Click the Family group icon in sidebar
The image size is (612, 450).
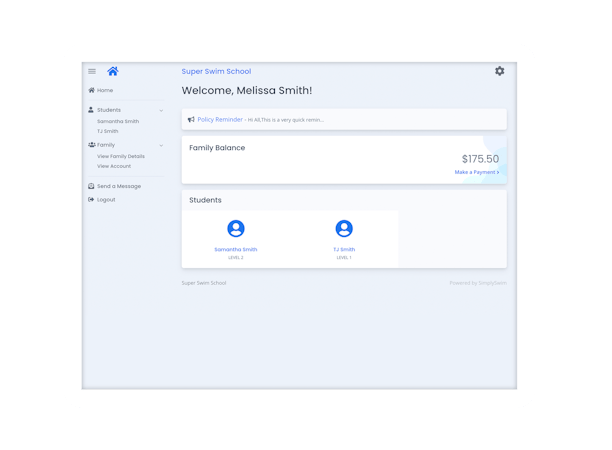click(x=92, y=145)
